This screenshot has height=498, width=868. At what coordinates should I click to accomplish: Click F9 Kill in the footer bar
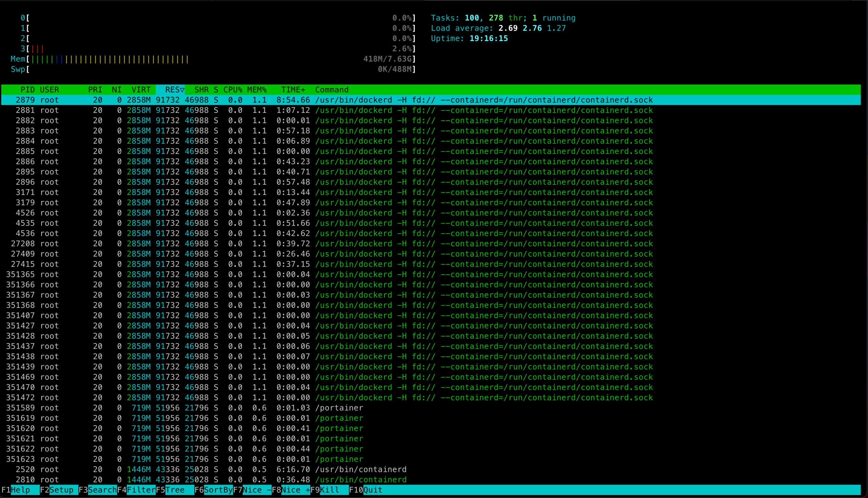pyautogui.click(x=329, y=490)
